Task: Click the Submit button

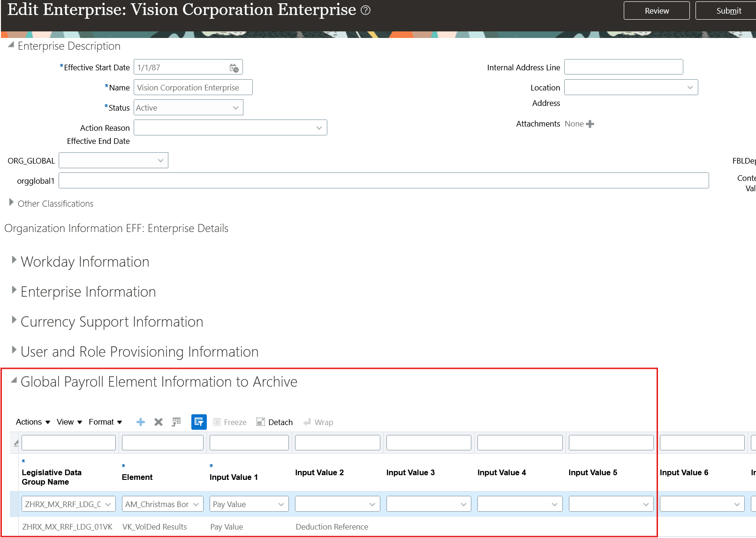Action: pos(726,11)
